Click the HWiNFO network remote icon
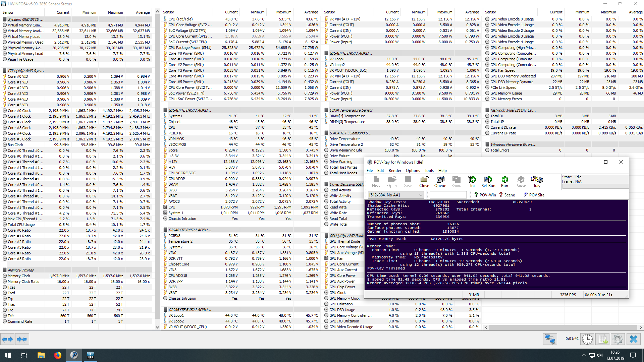 (550, 339)
